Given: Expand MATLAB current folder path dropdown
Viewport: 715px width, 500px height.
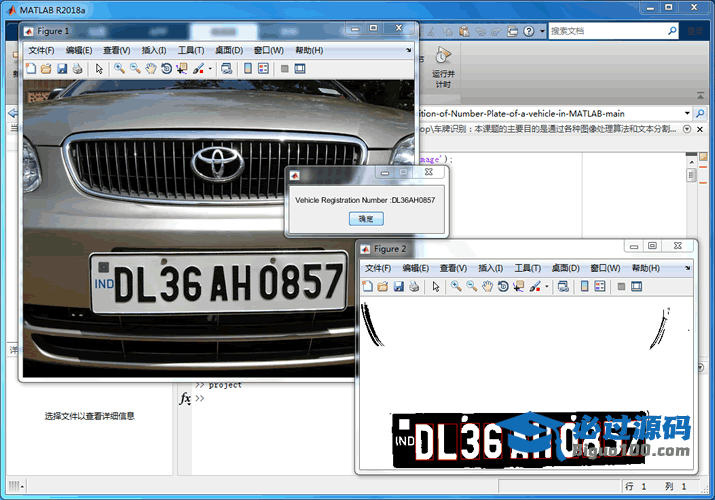Looking at the screenshot, I should coord(687,113).
